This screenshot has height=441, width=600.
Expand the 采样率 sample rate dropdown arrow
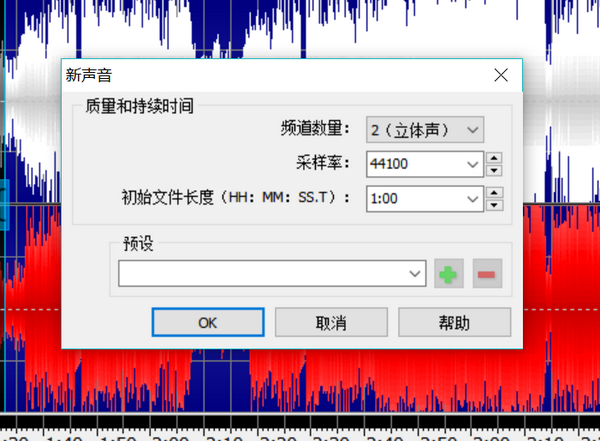pyautogui.click(x=473, y=164)
